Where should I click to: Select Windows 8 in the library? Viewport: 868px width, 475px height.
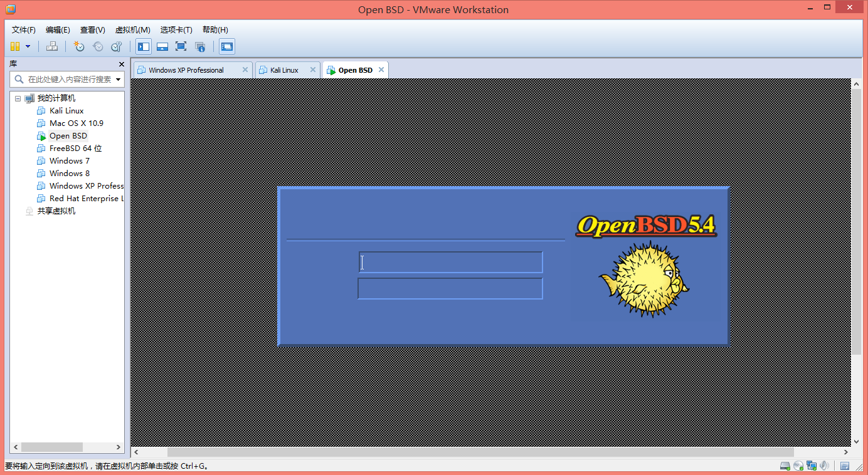[x=70, y=174]
